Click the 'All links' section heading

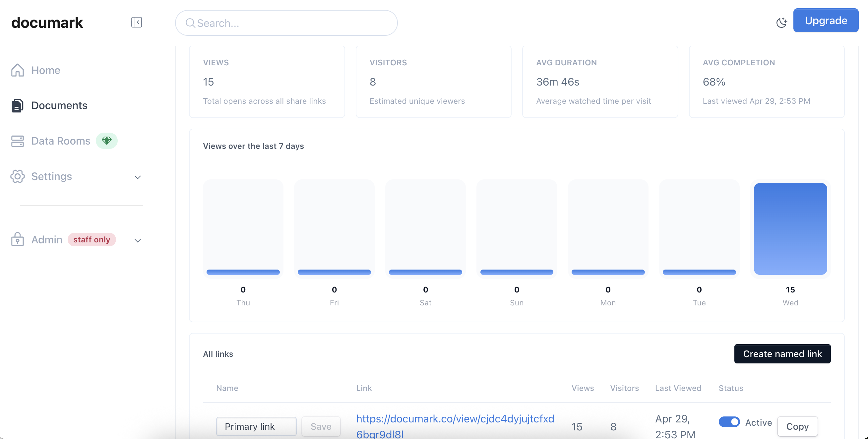pos(218,354)
